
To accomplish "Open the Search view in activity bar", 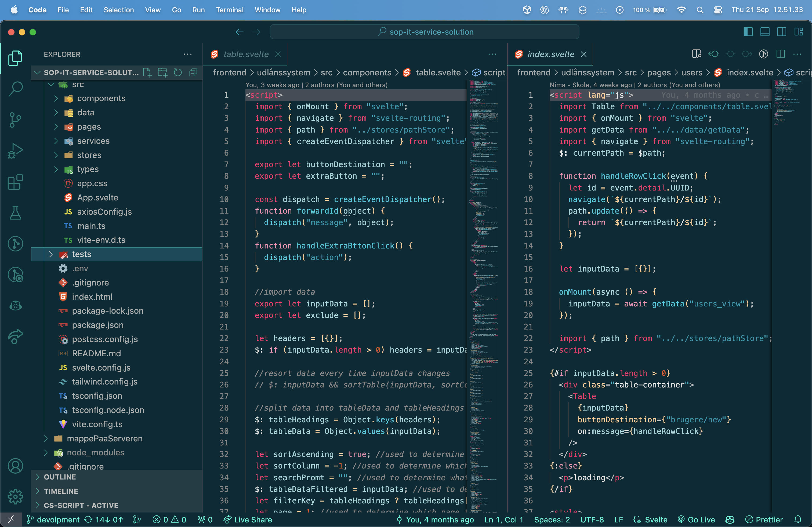I will (15, 89).
